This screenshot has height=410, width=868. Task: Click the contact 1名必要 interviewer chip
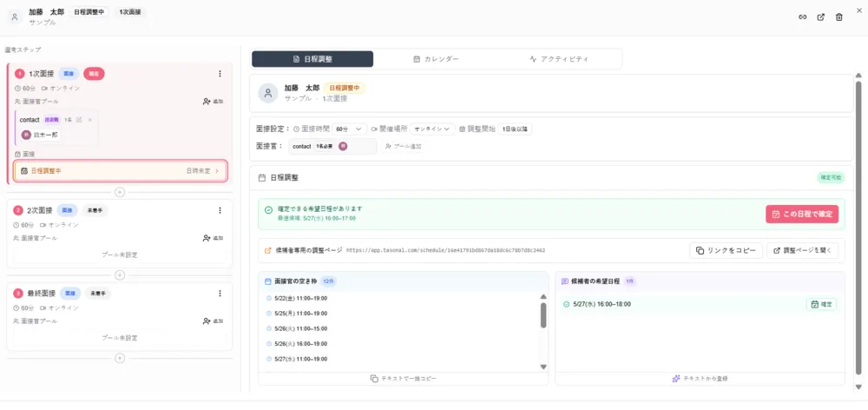coord(332,146)
